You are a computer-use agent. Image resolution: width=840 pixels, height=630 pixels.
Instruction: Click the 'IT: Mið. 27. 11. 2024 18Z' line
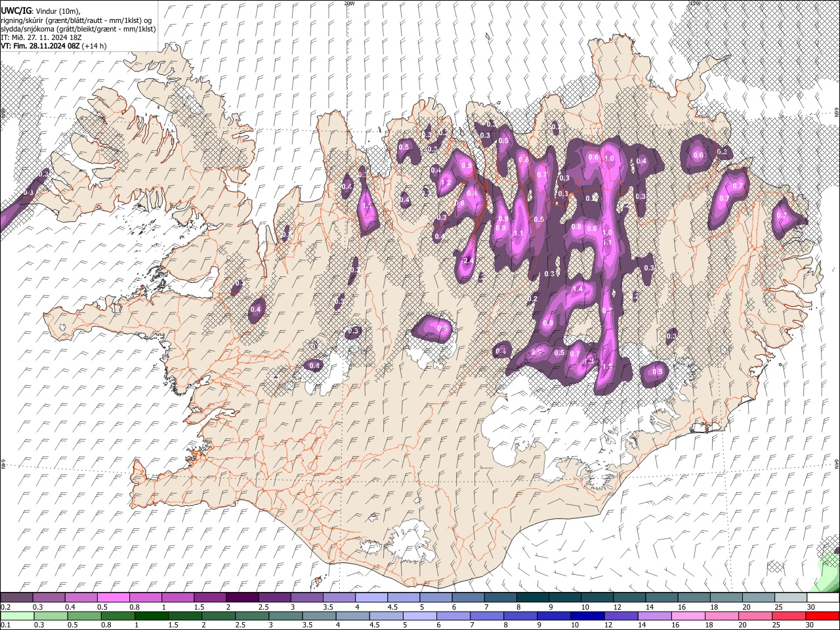coord(41,37)
